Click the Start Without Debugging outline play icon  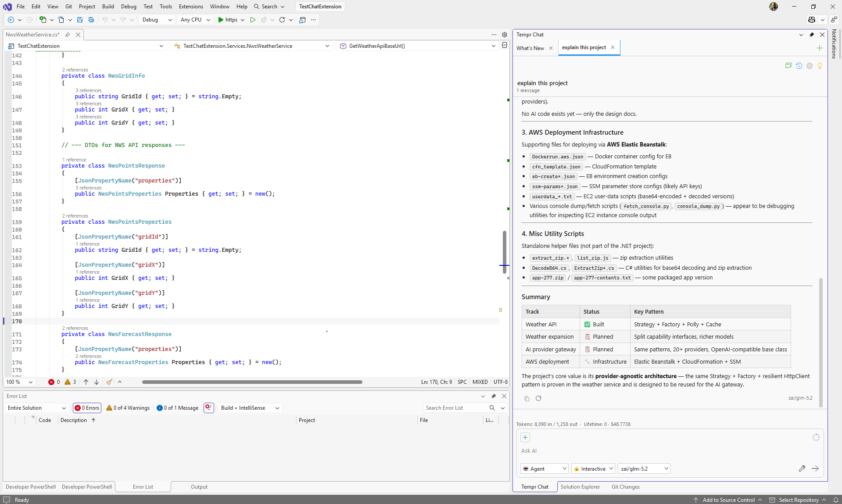[x=253, y=20]
